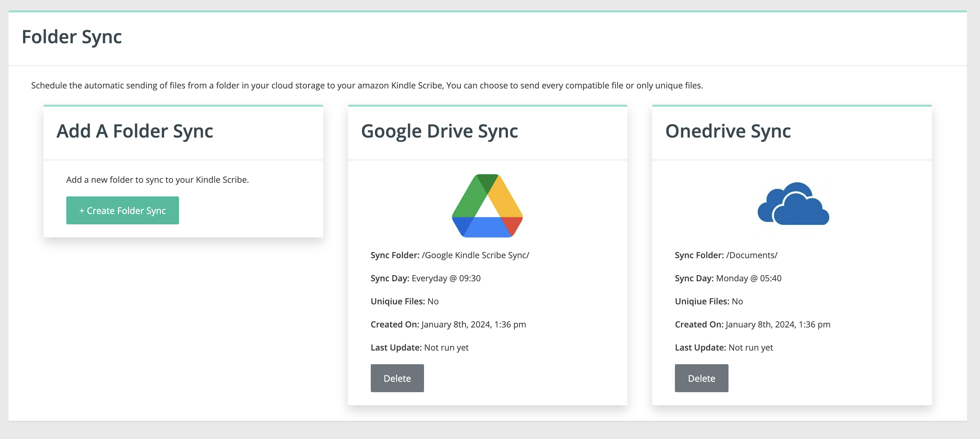This screenshot has width=980, height=439.
Task: Click the Create Folder Sync button
Action: [122, 210]
